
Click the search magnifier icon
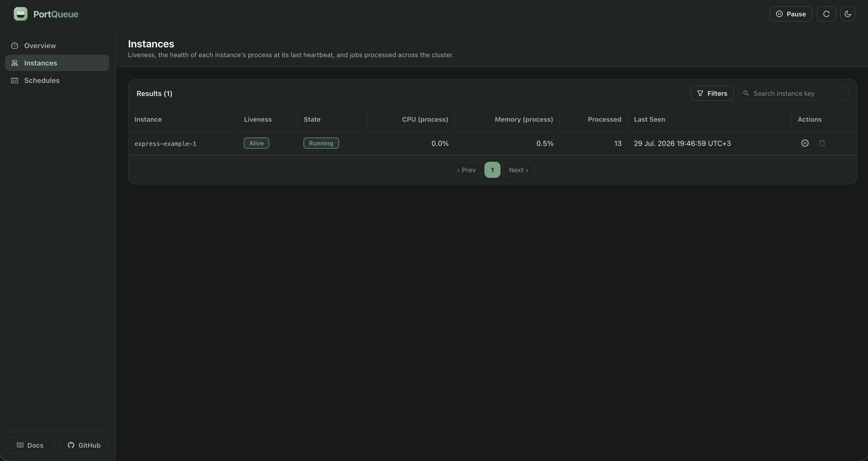(x=746, y=93)
